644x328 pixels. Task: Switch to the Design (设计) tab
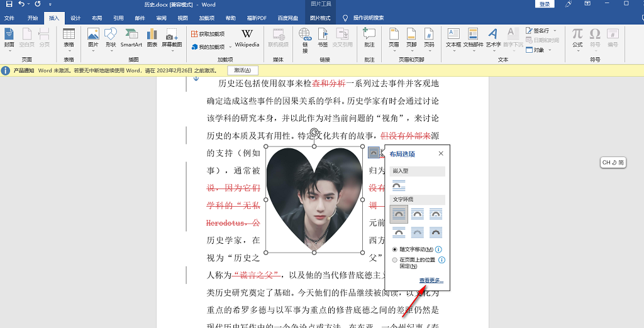point(75,18)
